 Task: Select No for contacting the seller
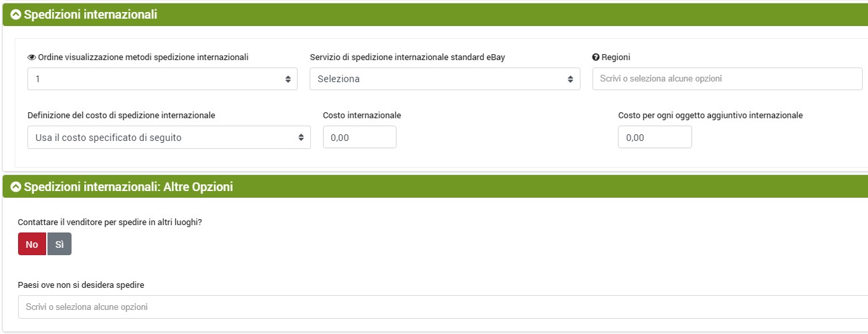(32, 244)
